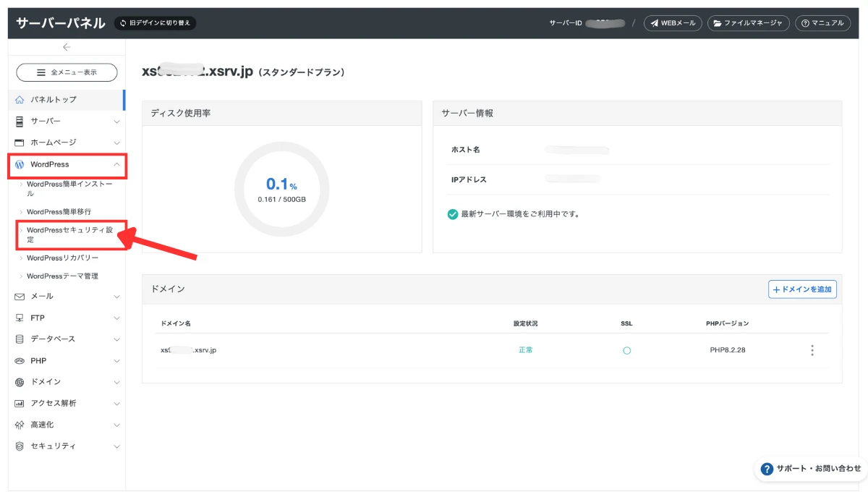868x492 pixels.
Task: Click the WordPress logo icon in sidebar
Action: click(20, 164)
